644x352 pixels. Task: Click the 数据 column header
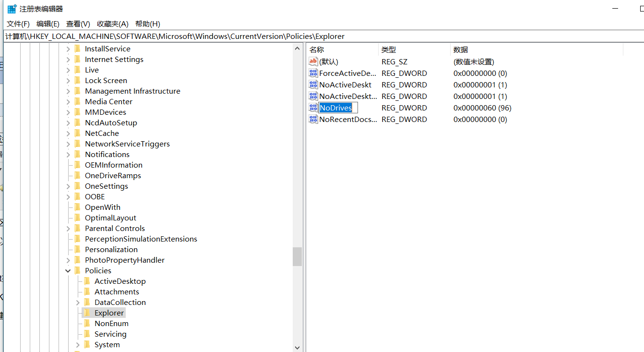click(x=461, y=50)
